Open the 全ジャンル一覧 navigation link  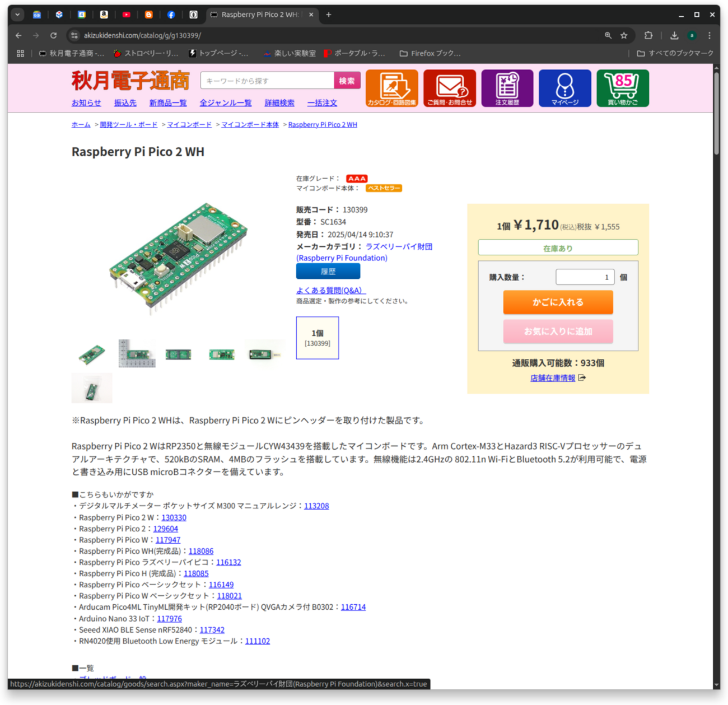[x=226, y=103]
